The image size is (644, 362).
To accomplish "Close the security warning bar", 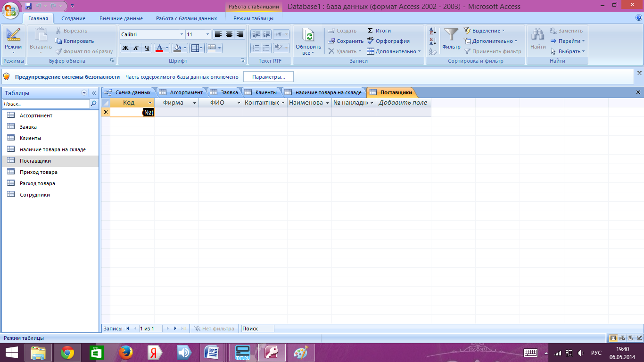I will pos(639,73).
